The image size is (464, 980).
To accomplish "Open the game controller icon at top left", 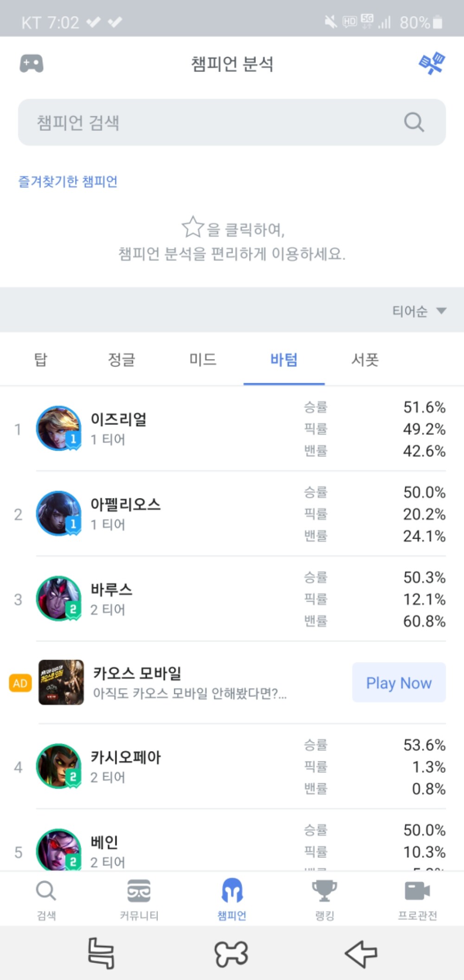I will pyautogui.click(x=32, y=64).
